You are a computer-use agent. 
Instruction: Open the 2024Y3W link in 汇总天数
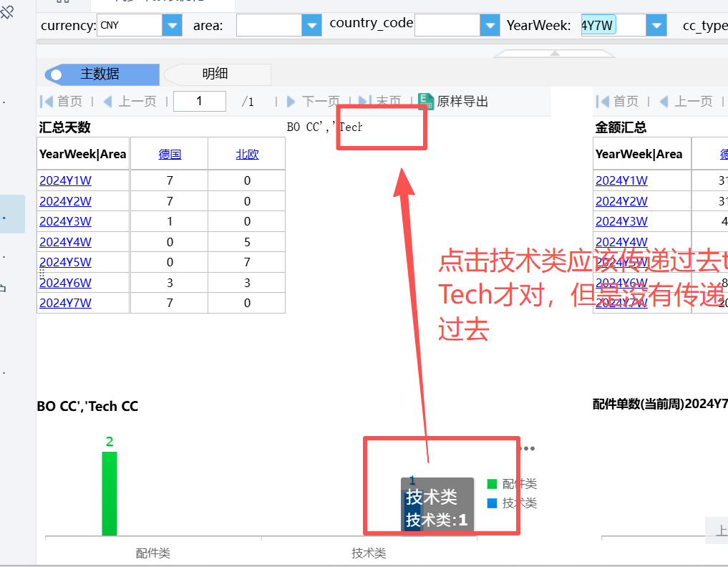(65, 221)
